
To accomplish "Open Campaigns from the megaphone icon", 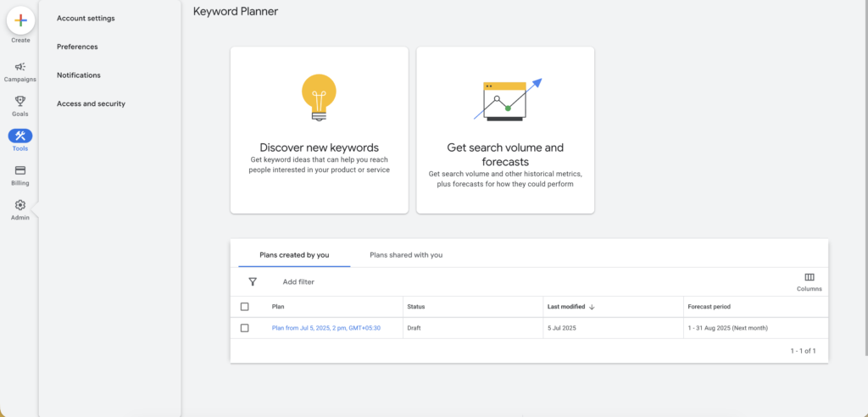I will tap(20, 67).
